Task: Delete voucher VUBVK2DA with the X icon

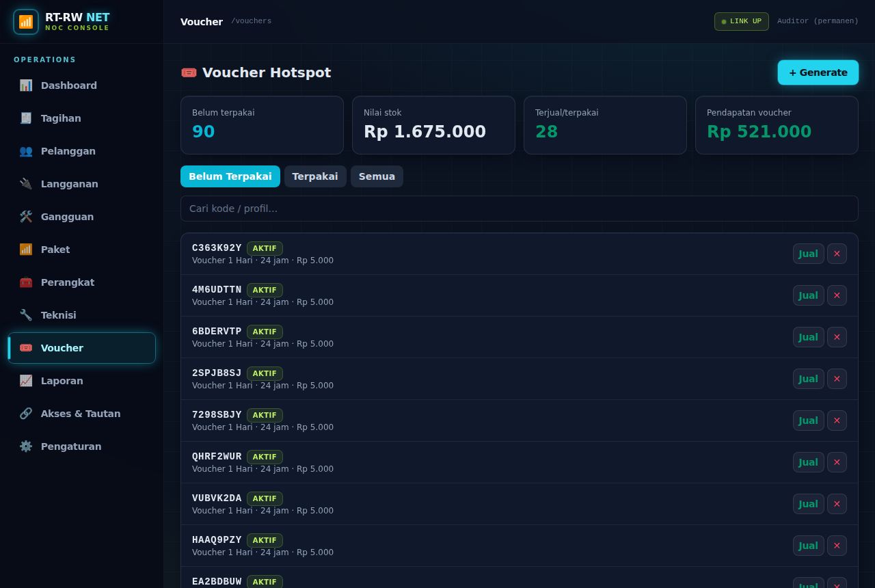Action: pos(837,504)
